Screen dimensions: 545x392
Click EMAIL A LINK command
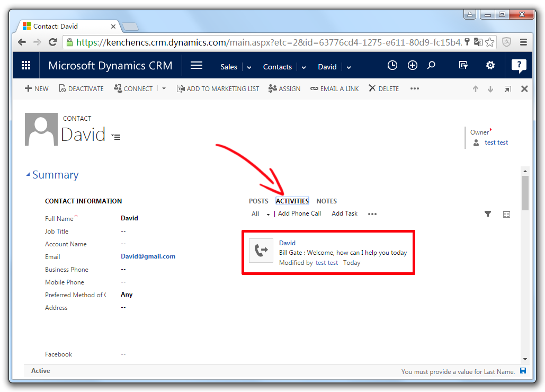(x=334, y=88)
